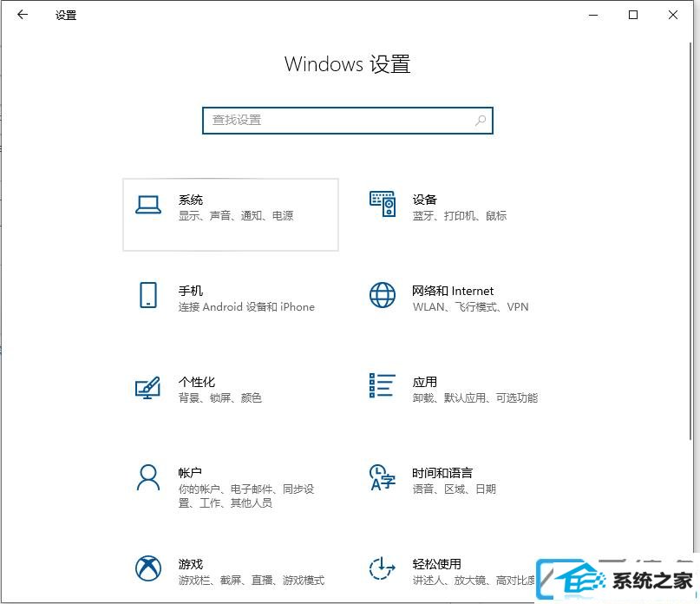
Task: Open the Network globe icon
Action: (x=383, y=295)
